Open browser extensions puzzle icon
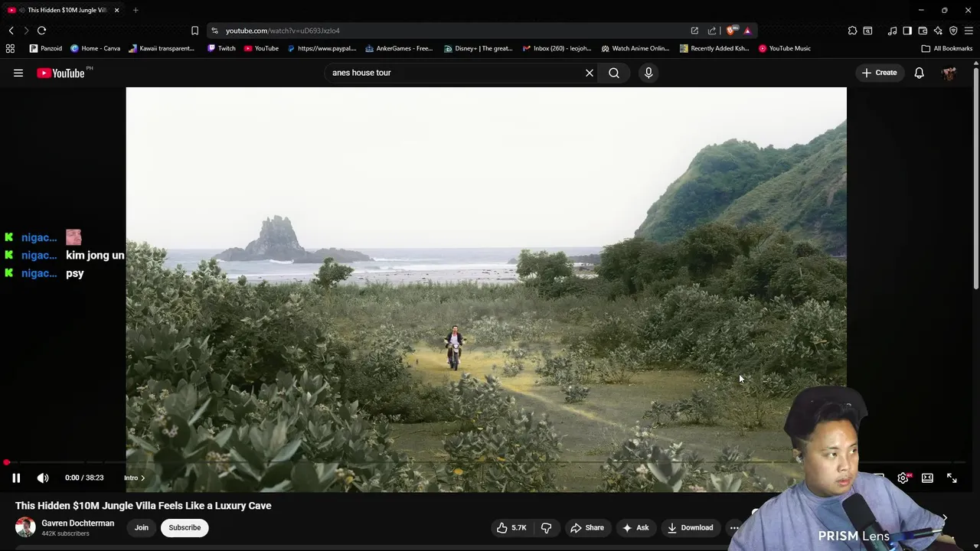Image resolution: width=980 pixels, height=551 pixels. 852,31
